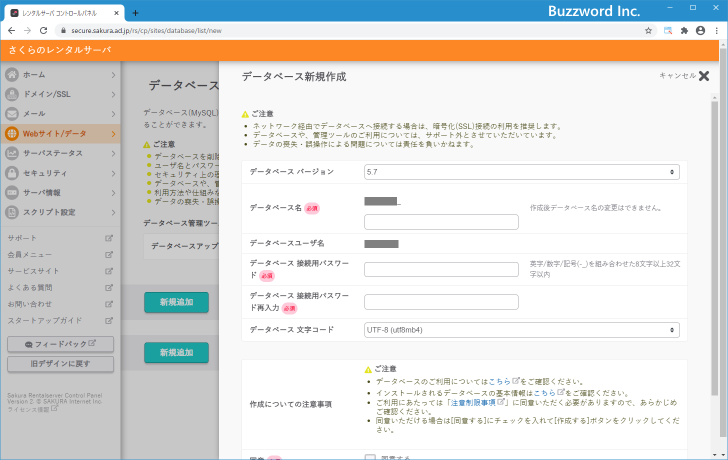Screen dimensions: 728x460
Task: Click the データベース 接続用パスワード field
Action: (441, 269)
